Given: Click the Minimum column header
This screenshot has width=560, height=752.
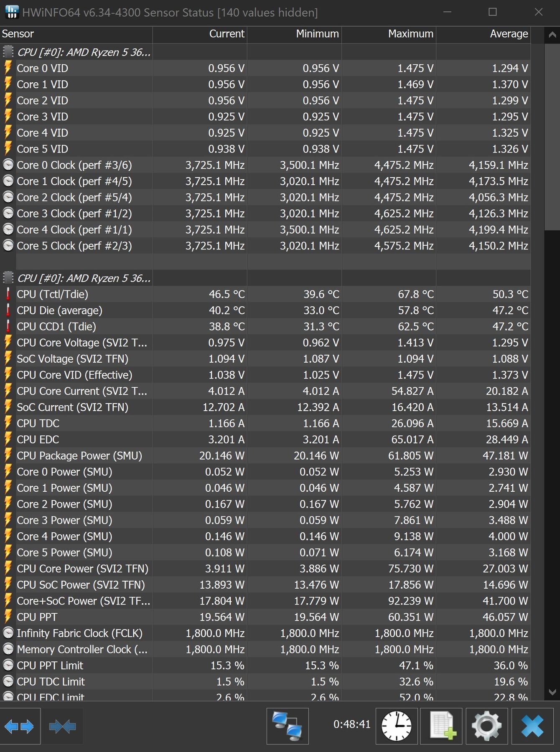Looking at the screenshot, I should pos(294,34).
